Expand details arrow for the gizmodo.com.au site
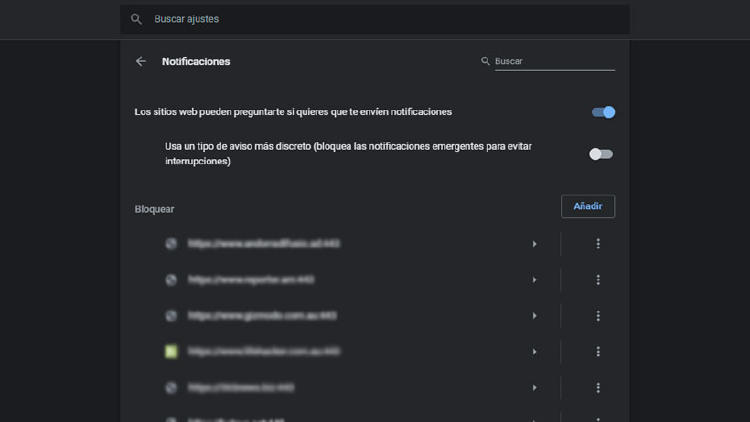750x422 pixels. pos(535,316)
